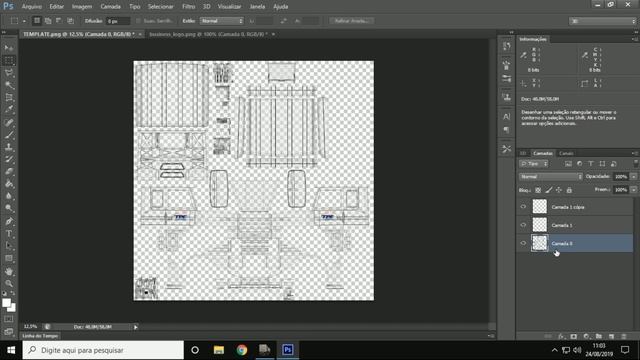Toggle lock position
Screen dimensions: 640x360
click(x=559, y=190)
